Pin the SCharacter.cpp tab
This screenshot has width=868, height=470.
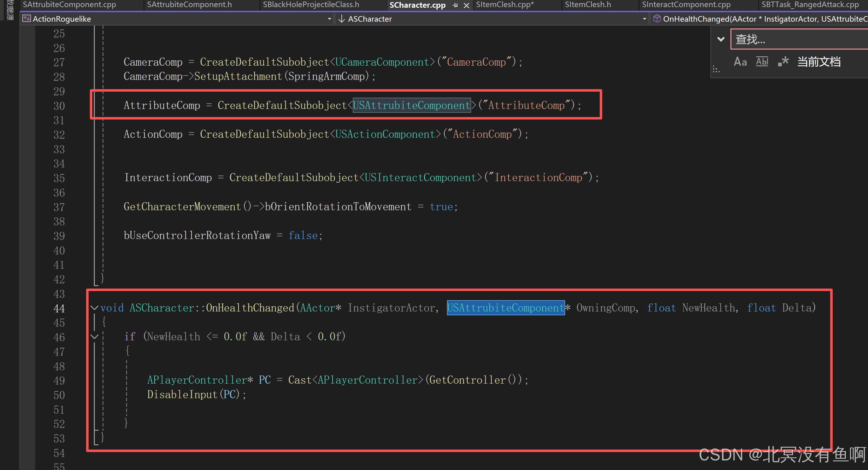[455, 5]
